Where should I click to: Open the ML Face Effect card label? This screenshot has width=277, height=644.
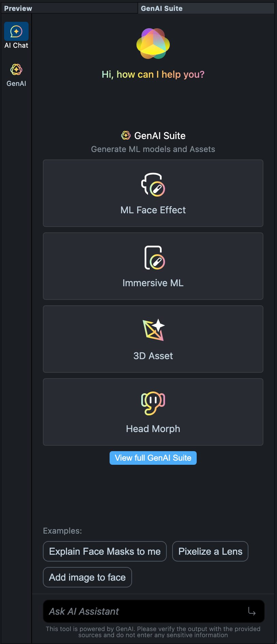(153, 210)
